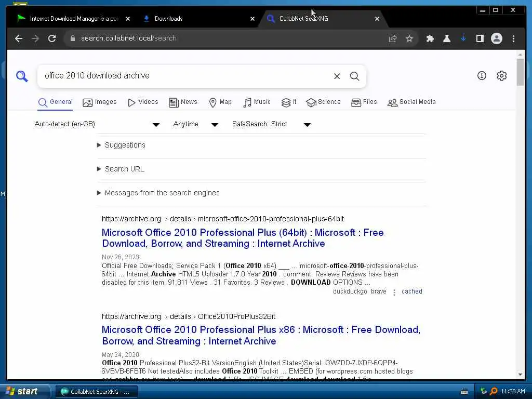Bookmark this page with the star icon
The height and width of the screenshot is (399, 532).
(409, 38)
